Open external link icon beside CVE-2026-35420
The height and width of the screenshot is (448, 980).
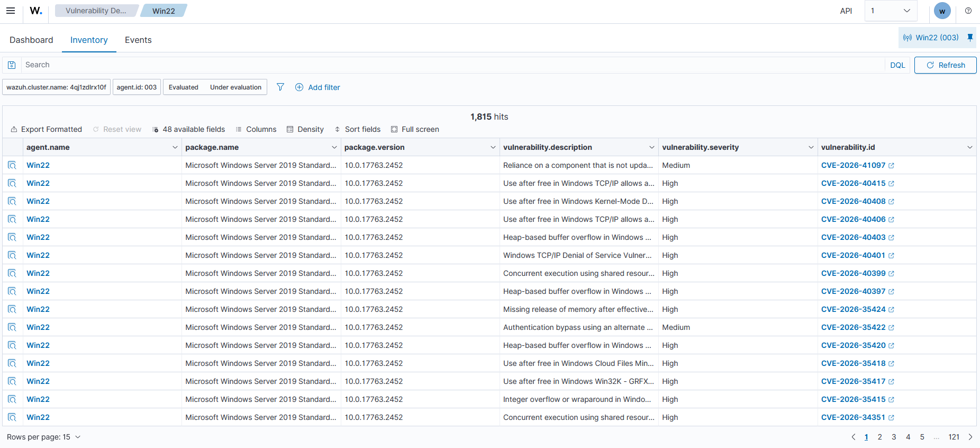click(x=891, y=346)
